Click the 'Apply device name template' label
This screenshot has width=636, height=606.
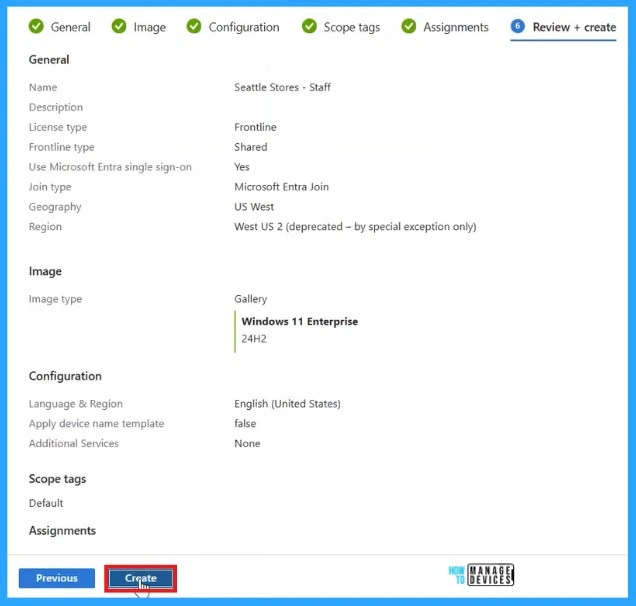97,423
